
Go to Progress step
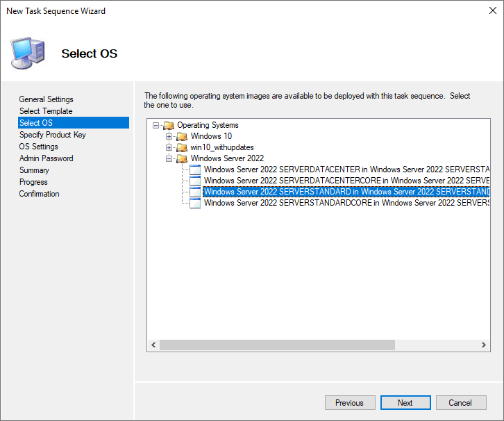33,182
